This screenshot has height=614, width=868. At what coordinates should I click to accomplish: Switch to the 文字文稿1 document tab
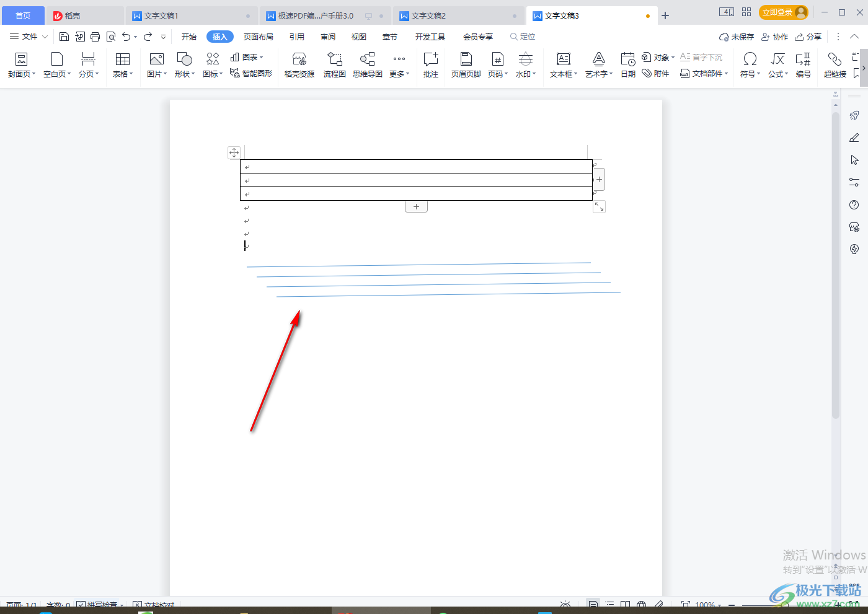pos(191,15)
